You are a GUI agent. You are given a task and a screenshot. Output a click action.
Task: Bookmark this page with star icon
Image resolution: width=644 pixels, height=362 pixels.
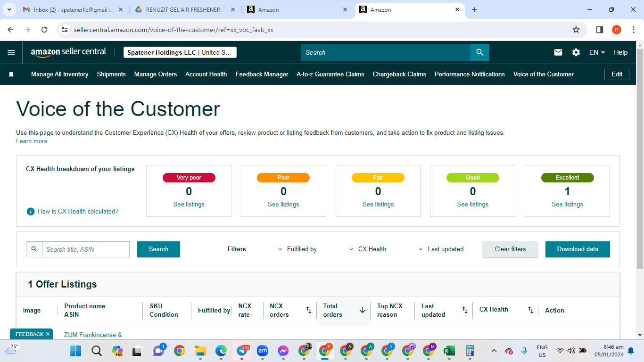pyautogui.click(x=576, y=30)
